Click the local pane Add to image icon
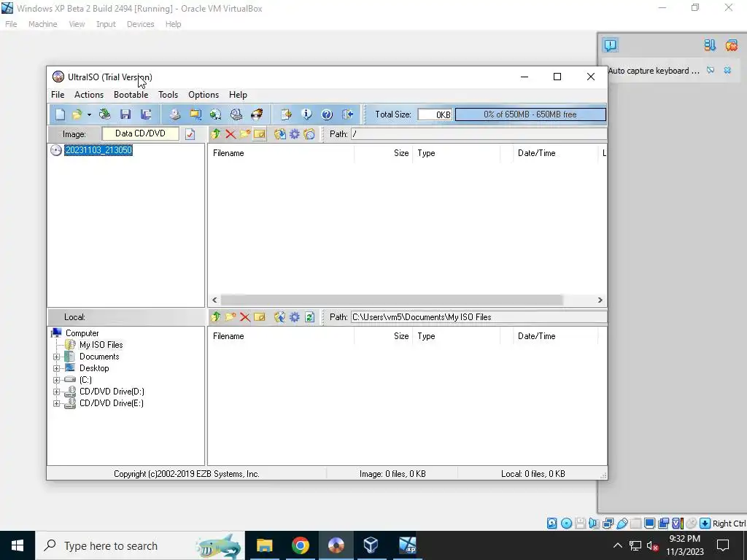Viewport: 747px width, 560px height. click(x=280, y=316)
